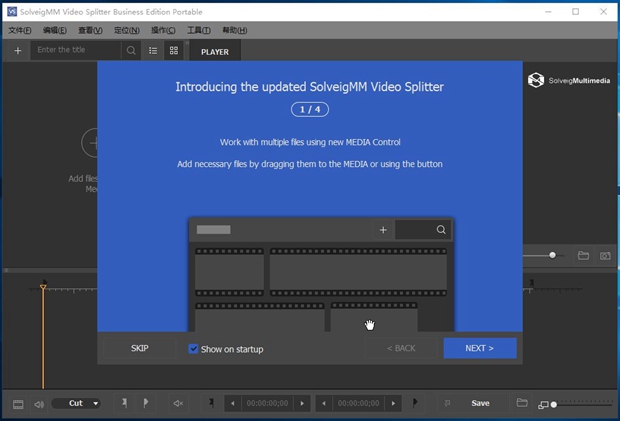Click the SolveigMultimedia logo
This screenshot has height=421, width=620.
point(569,80)
